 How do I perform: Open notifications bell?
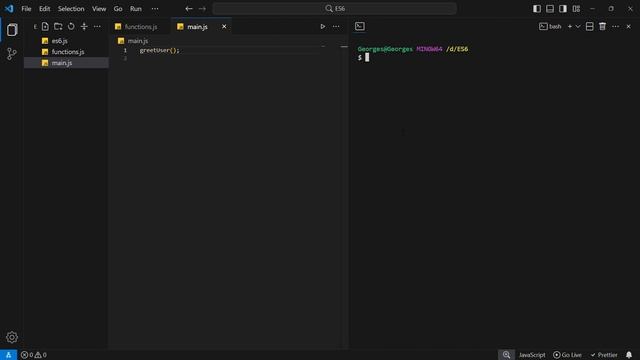pos(629,355)
